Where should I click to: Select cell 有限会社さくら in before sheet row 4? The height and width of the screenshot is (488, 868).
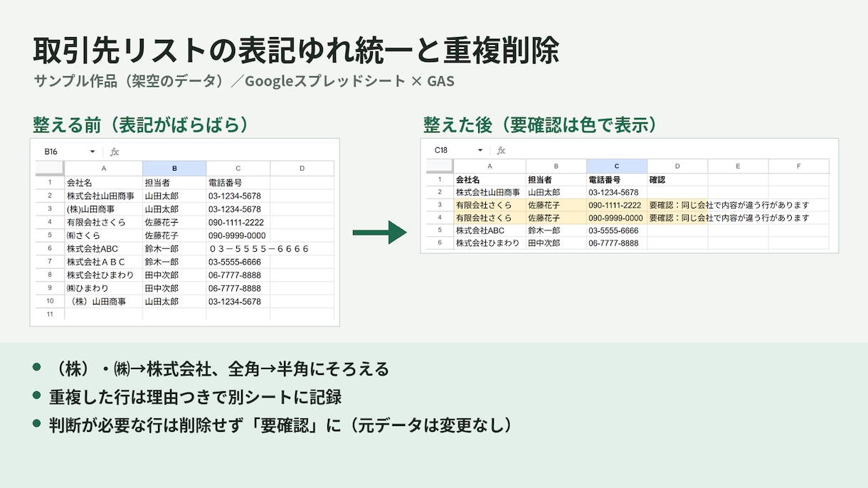click(103, 223)
